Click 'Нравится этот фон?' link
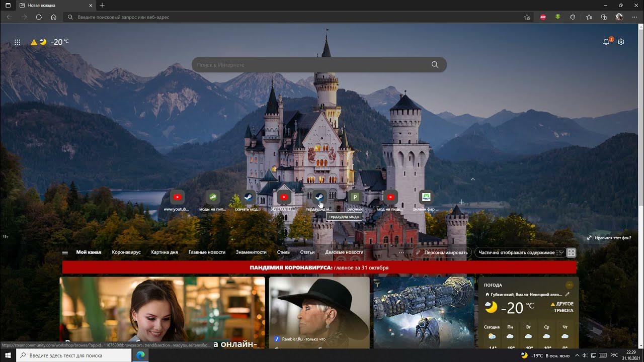Viewport: 644px width, 362px height. tap(609, 238)
